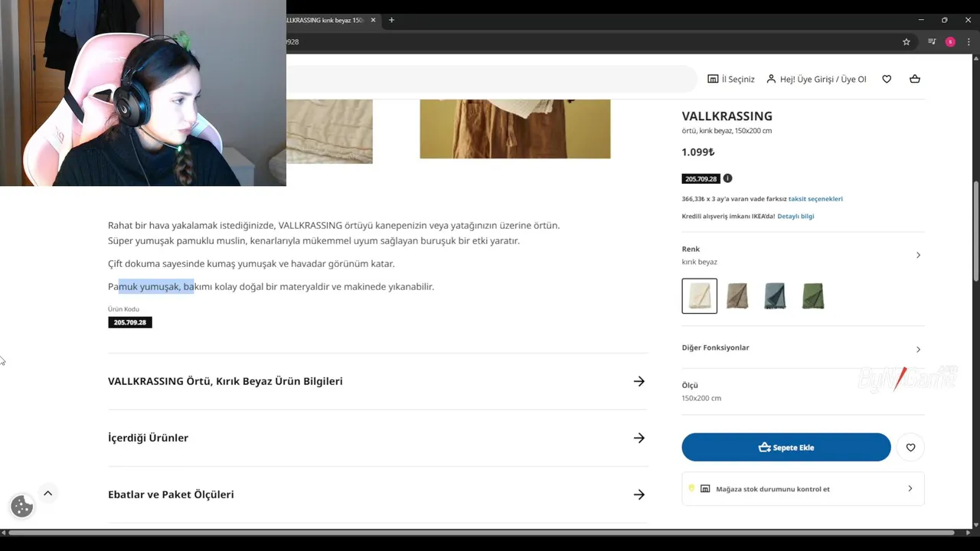This screenshot has height=551, width=980.
Task: Open a new browser tab
Action: click(x=391, y=20)
